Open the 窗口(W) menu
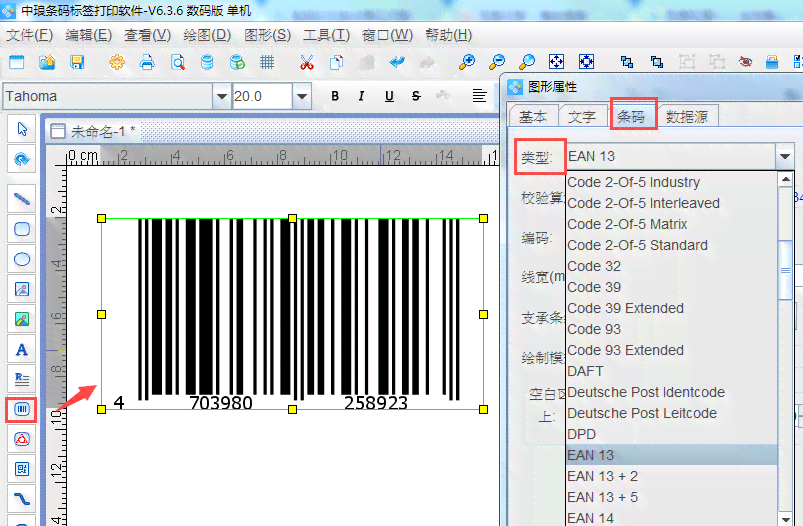The height and width of the screenshot is (526, 803). click(x=387, y=35)
